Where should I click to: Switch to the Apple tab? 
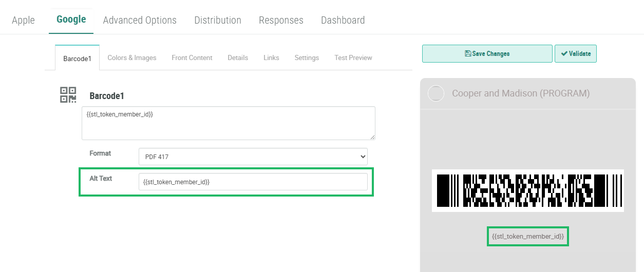click(x=23, y=20)
